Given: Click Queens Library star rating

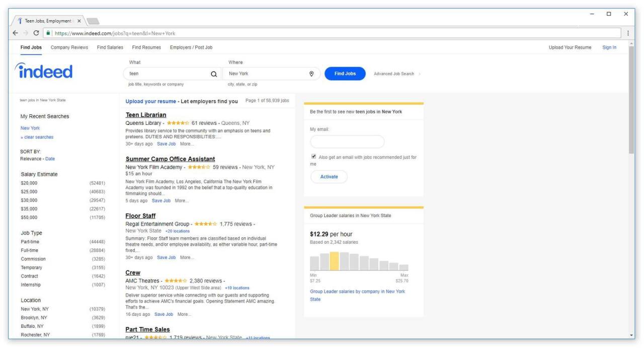Looking at the screenshot, I should (178, 123).
